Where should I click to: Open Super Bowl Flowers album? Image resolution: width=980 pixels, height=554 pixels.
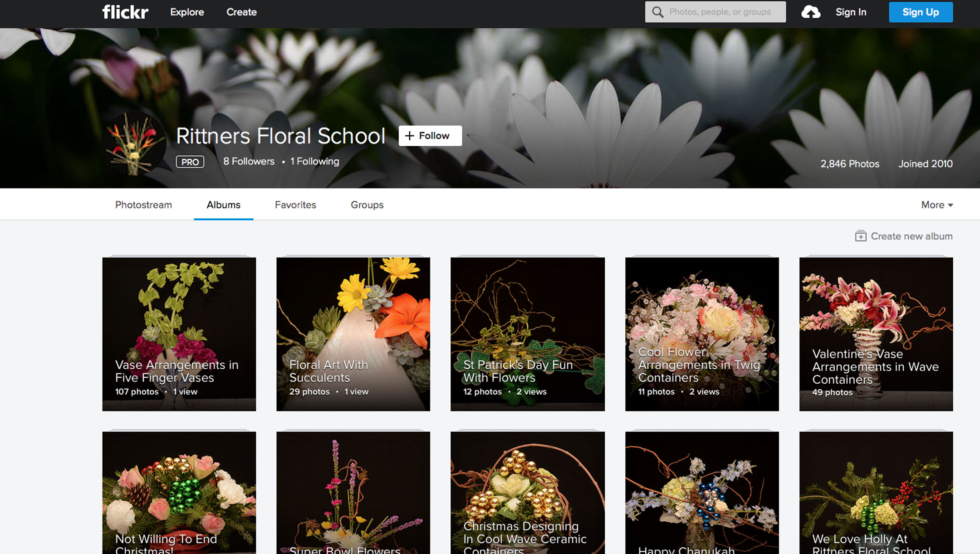pyautogui.click(x=353, y=493)
